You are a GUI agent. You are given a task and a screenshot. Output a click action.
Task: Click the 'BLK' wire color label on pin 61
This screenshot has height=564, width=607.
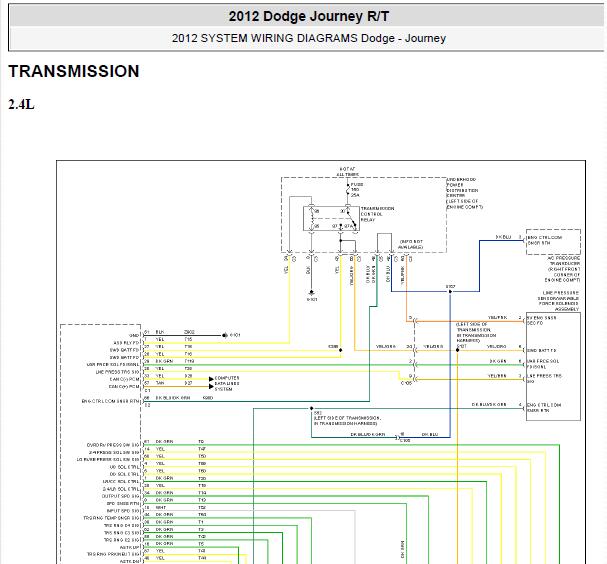pyautogui.click(x=160, y=332)
